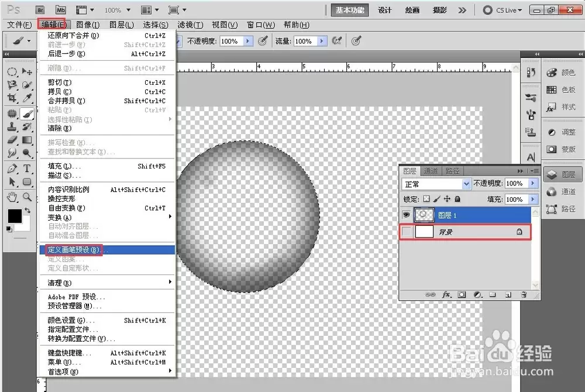Toggle lock all icon

457,199
